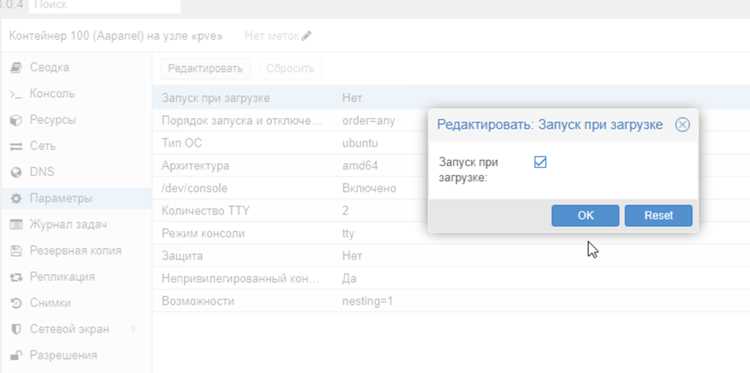Click the Включено value

tap(369, 188)
